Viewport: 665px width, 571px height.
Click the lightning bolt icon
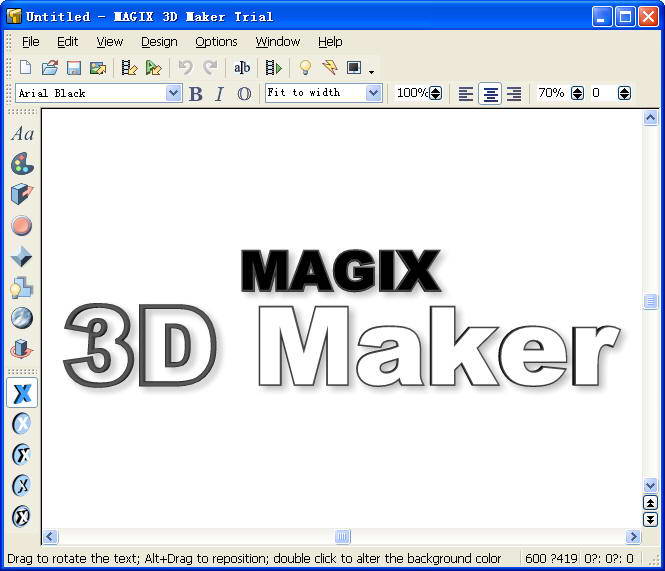coord(330,67)
